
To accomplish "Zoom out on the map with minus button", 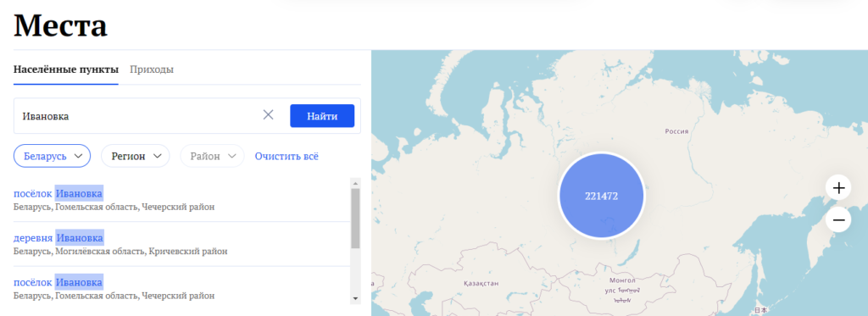I will pyautogui.click(x=838, y=220).
